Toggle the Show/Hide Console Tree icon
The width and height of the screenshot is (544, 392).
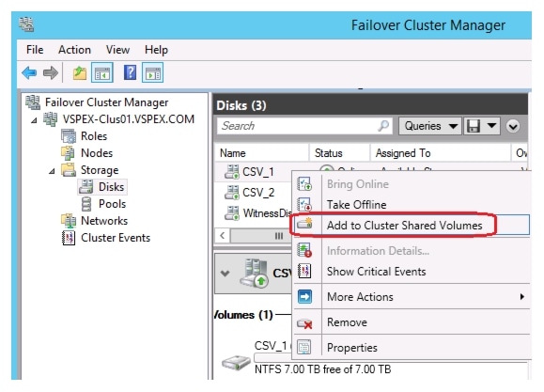point(102,73)
